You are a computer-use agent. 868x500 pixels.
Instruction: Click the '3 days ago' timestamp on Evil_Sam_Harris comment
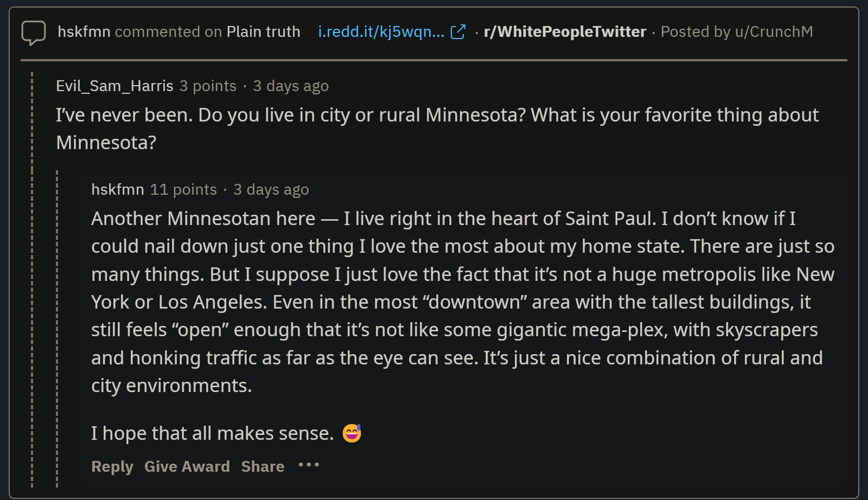[x=291, y=86]
